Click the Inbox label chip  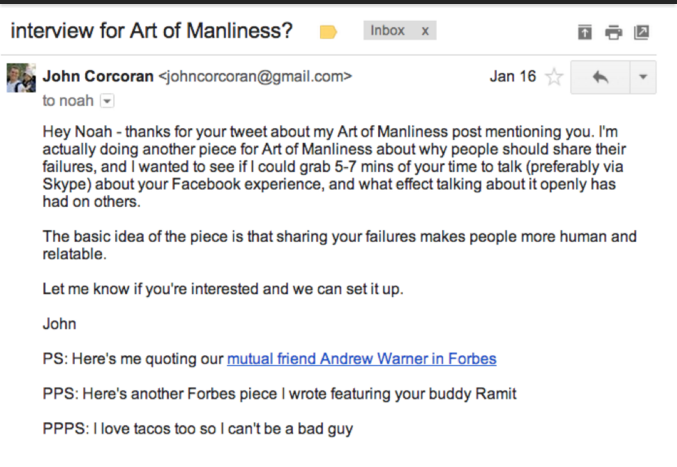coord(388,31)
